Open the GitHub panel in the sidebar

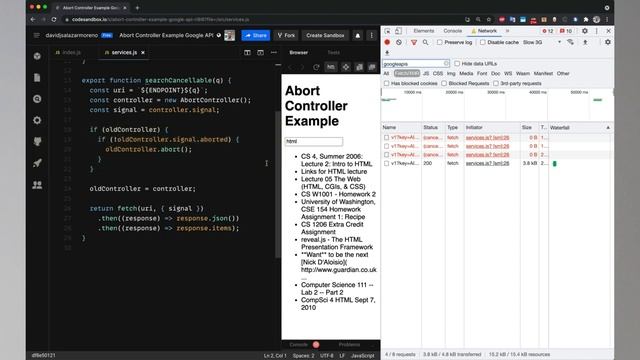[37, 142]
